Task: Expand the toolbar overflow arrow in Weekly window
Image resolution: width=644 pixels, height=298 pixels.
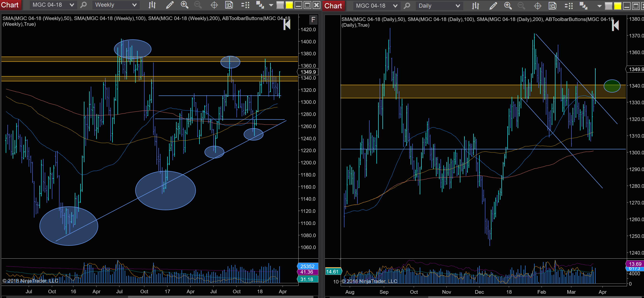Action: tap(271, 5)
